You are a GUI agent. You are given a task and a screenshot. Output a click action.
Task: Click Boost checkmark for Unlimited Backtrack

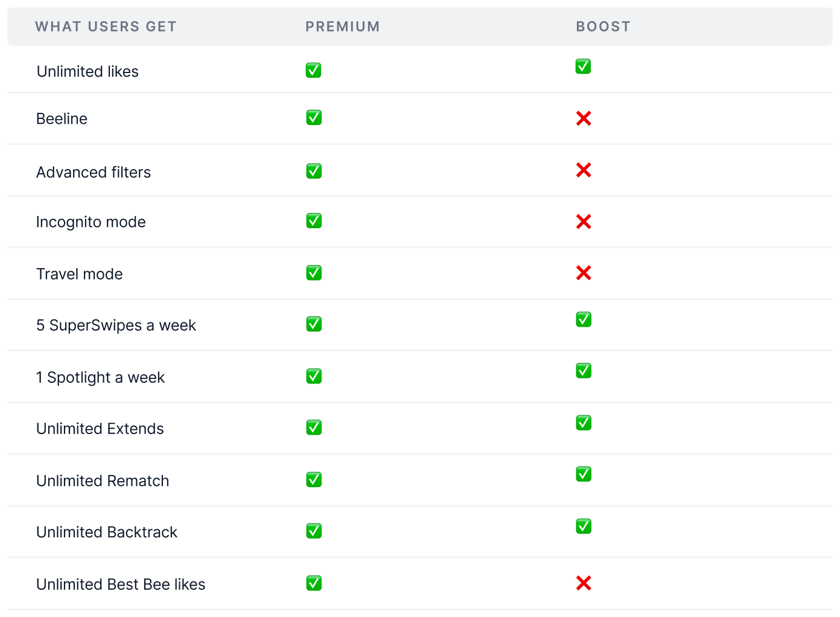584,526
